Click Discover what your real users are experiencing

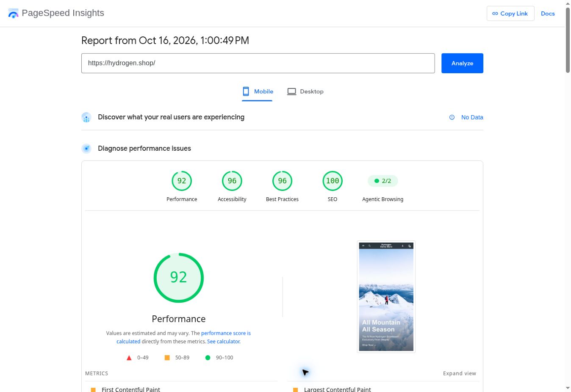pyautogui.click(x=171, y=117)
